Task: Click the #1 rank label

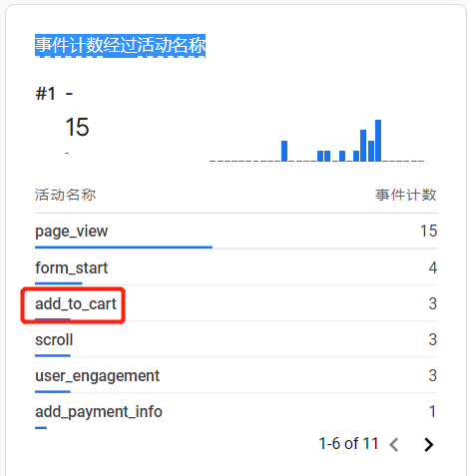Action: [45, 94]
